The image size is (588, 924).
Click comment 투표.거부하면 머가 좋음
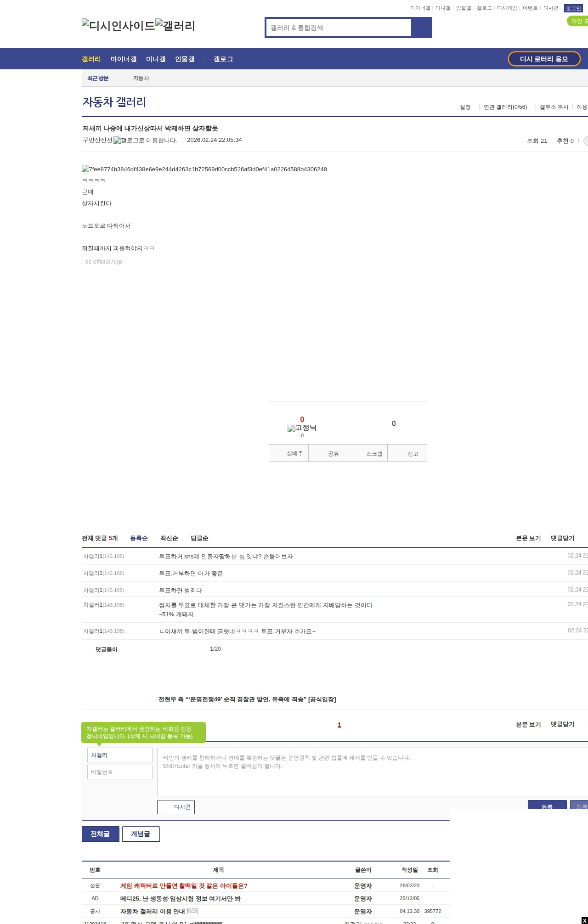click(x=191, y=574)
